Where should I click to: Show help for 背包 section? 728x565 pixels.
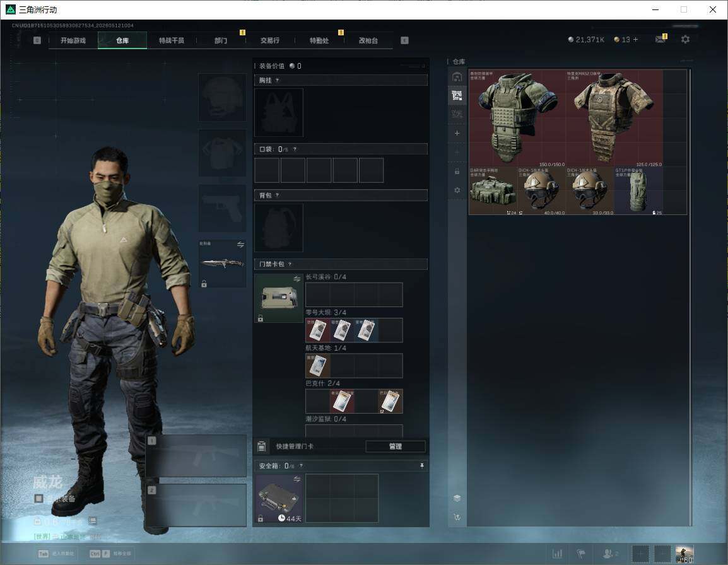(277, 195)
